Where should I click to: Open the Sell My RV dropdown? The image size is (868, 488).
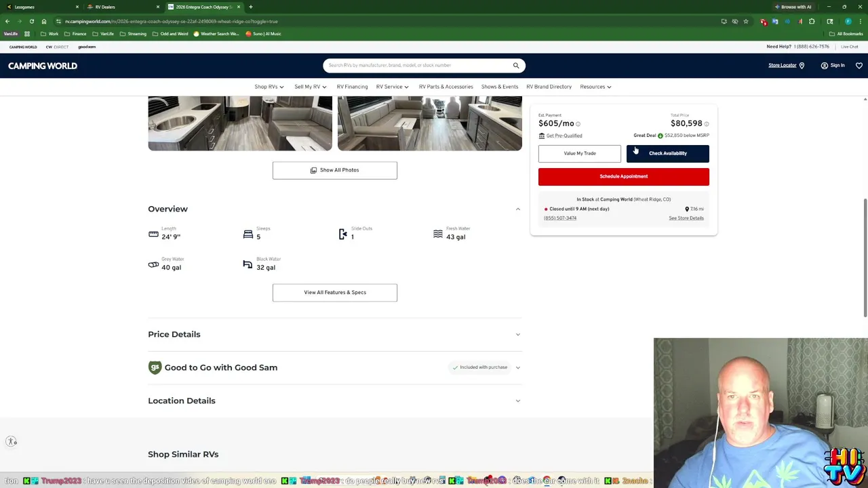(x=311, y=87)
